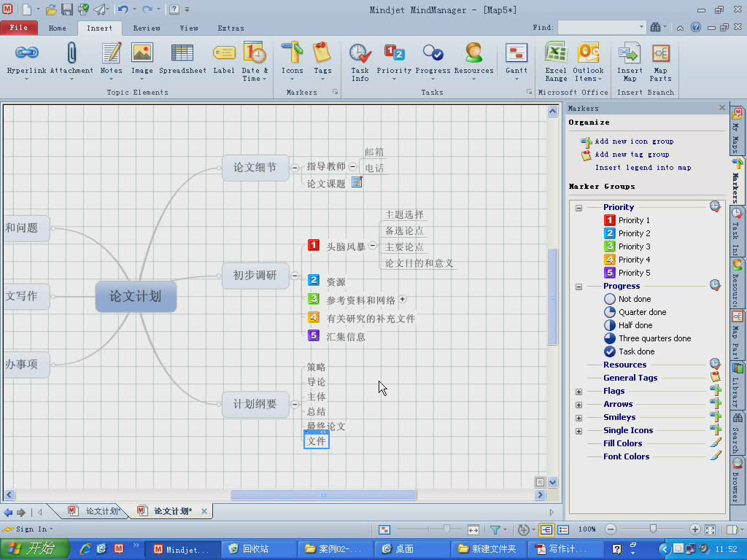Insert an Image into the topic
The width and height of the screenshot is (747, 560).
[142, 61]
